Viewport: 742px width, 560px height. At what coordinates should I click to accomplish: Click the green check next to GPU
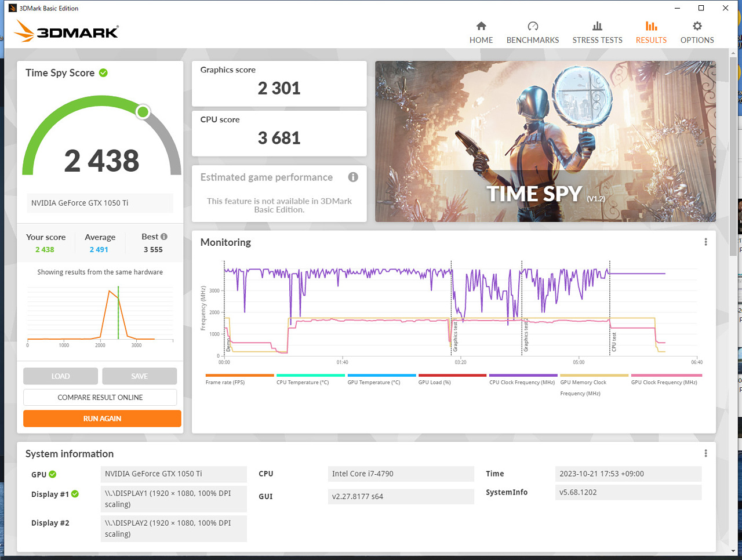53,474
